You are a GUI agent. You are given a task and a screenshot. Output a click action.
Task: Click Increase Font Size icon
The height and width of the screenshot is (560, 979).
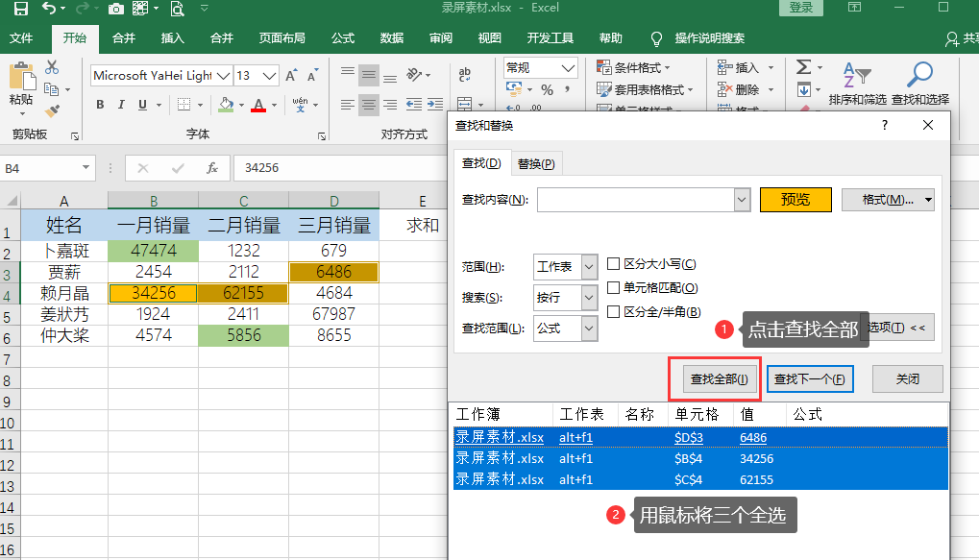[x=291, y=76]
